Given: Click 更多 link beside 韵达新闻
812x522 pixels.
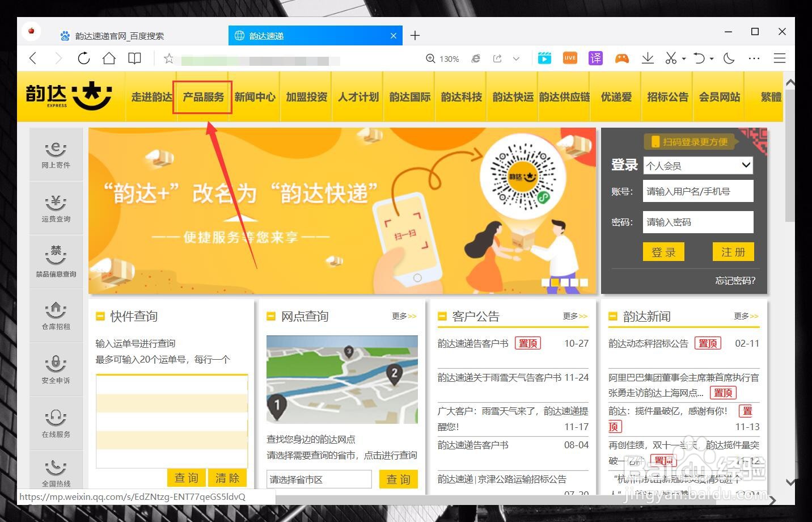Looking at the screenshot, I should click(x=746, y=316).
